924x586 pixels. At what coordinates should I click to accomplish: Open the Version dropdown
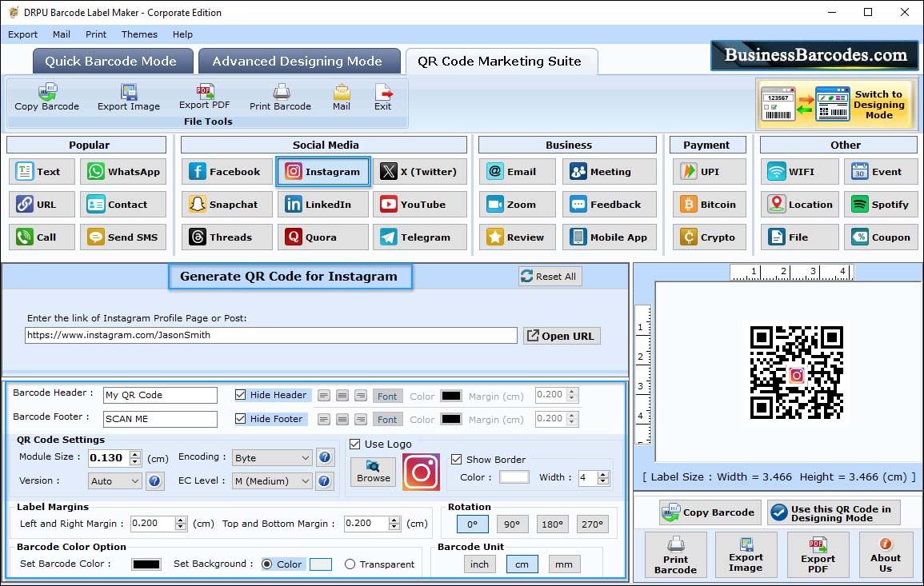(x=115, y=481)
